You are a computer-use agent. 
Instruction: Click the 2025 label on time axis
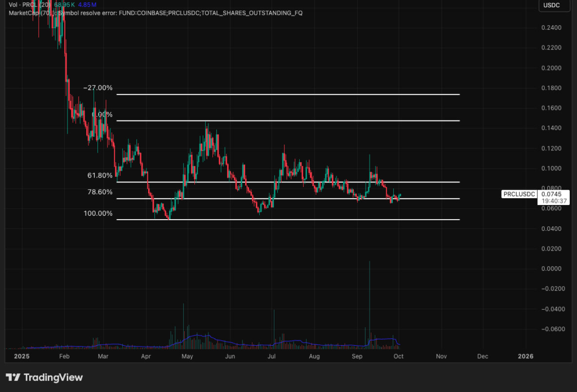21,357
